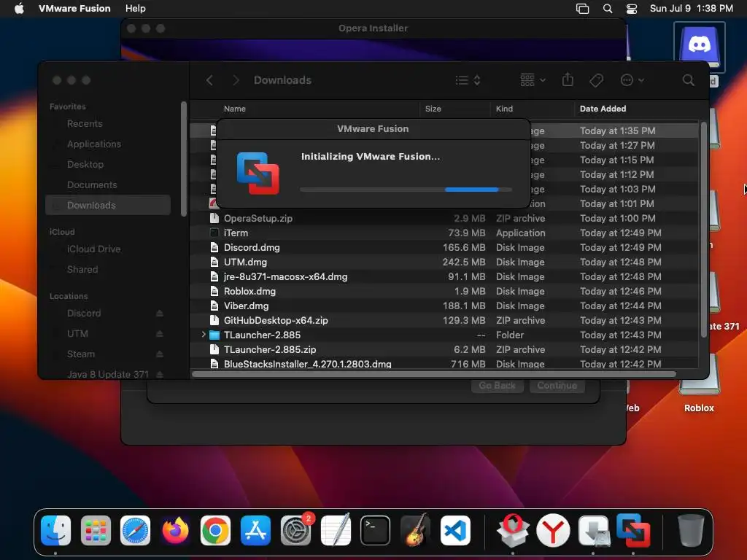Open Visual Studio Code in Dock
Image resolution: width=747 pixels, height=560 pixels.
click(455, 530)
